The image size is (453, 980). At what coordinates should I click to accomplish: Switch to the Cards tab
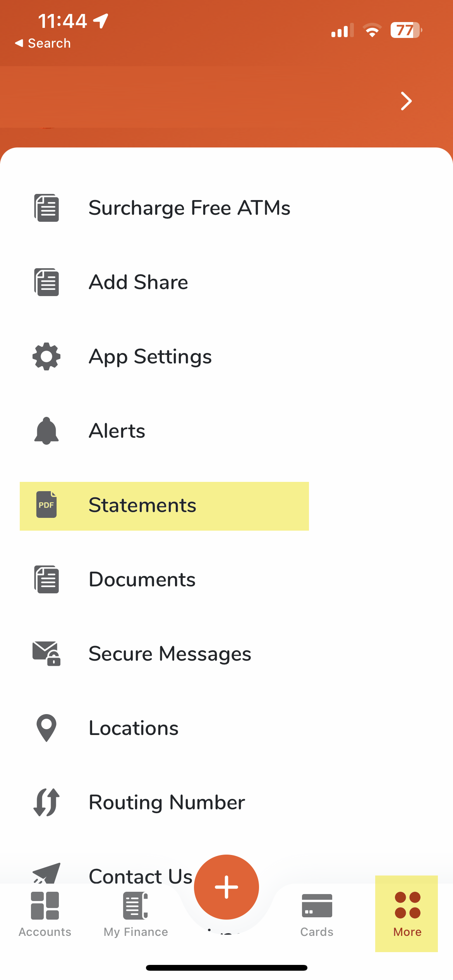tap(317, 913)
